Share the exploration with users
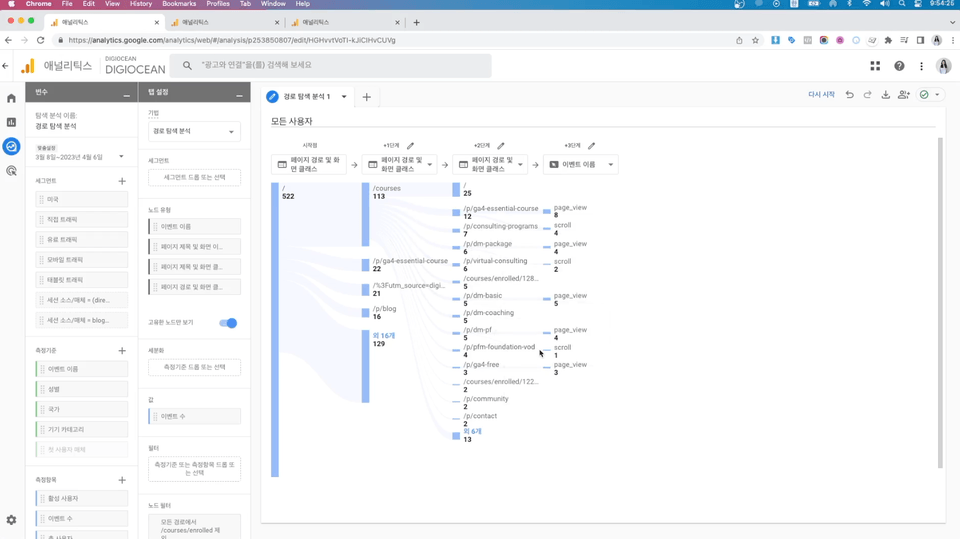 pyautogui.click(x=904, y=95)
